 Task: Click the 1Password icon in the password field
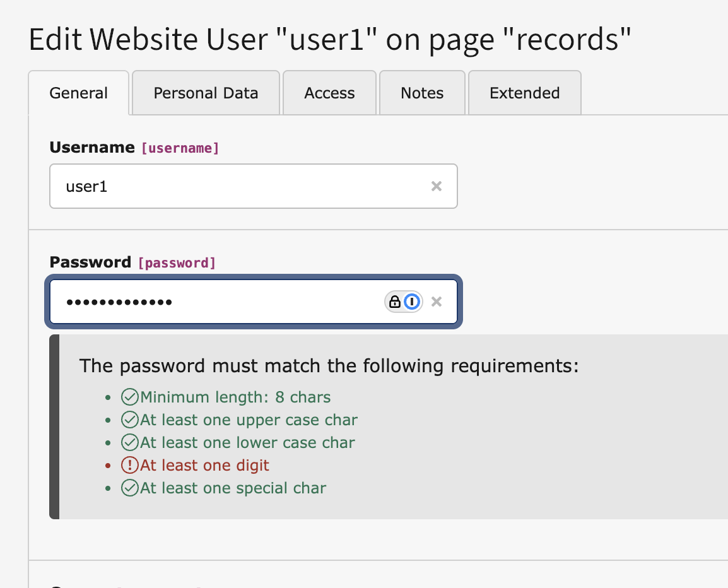[412, 302]
